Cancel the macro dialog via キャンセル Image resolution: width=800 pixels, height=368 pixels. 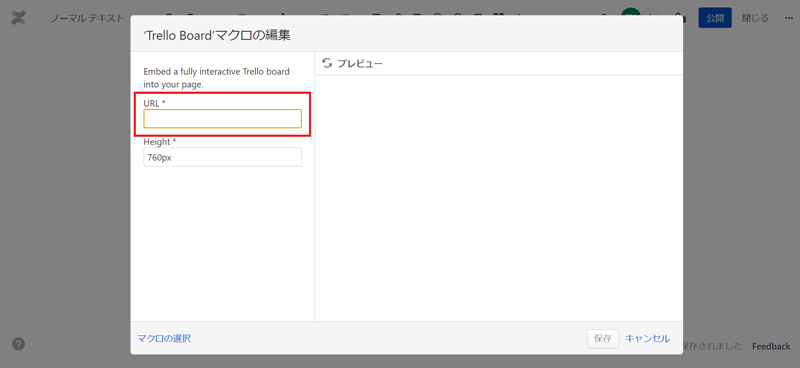click(647, 338)
